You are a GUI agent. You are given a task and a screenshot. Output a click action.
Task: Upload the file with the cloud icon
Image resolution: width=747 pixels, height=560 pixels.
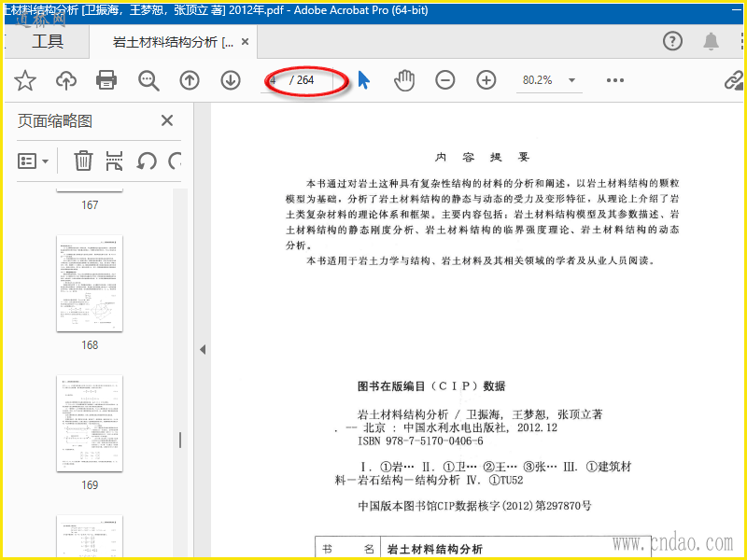point(66,80)
